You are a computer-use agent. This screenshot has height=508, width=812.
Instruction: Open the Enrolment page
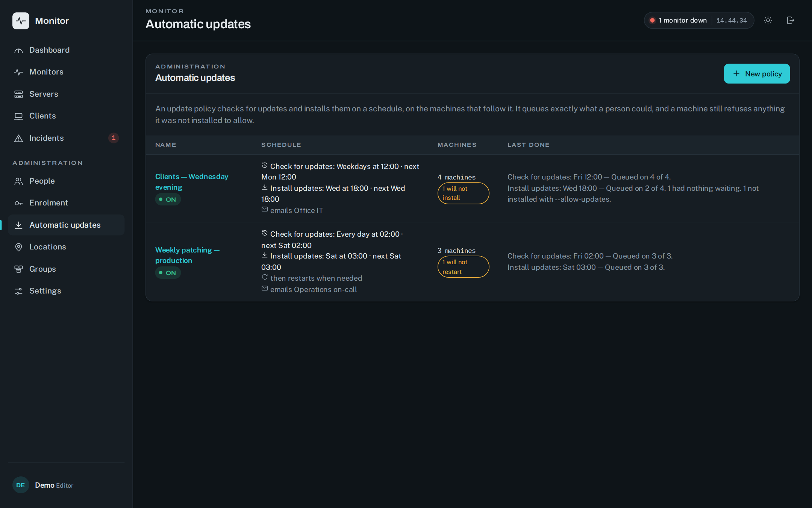(66, 203)
